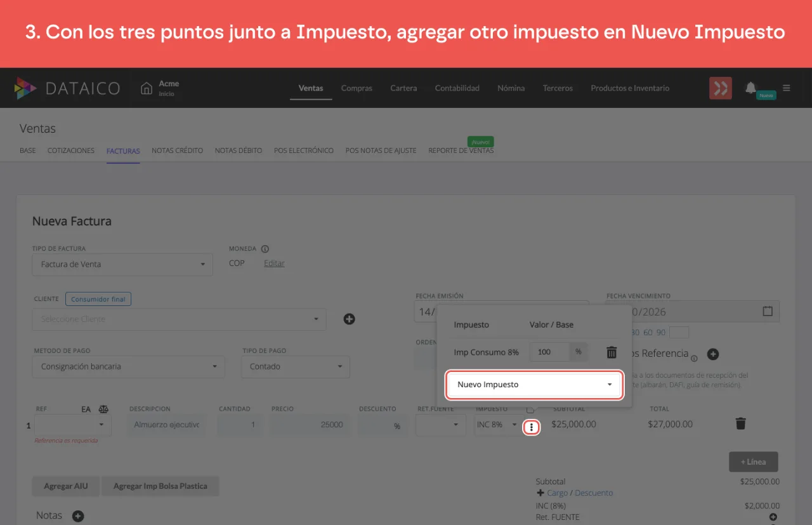Screen dimensions: 812x525
Task: Click the Consumidor final button
Action: tap(98, 299)
